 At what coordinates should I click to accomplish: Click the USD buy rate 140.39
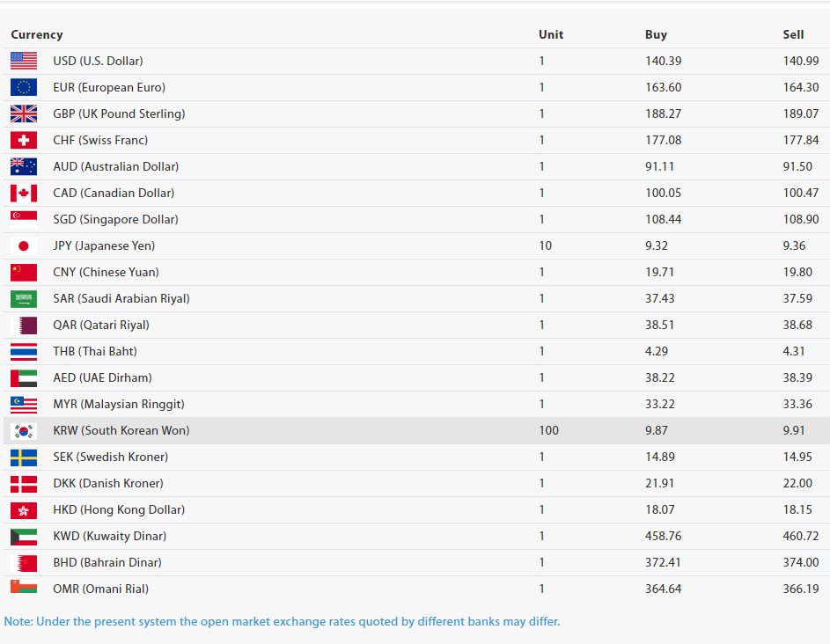tap(664, 61)
